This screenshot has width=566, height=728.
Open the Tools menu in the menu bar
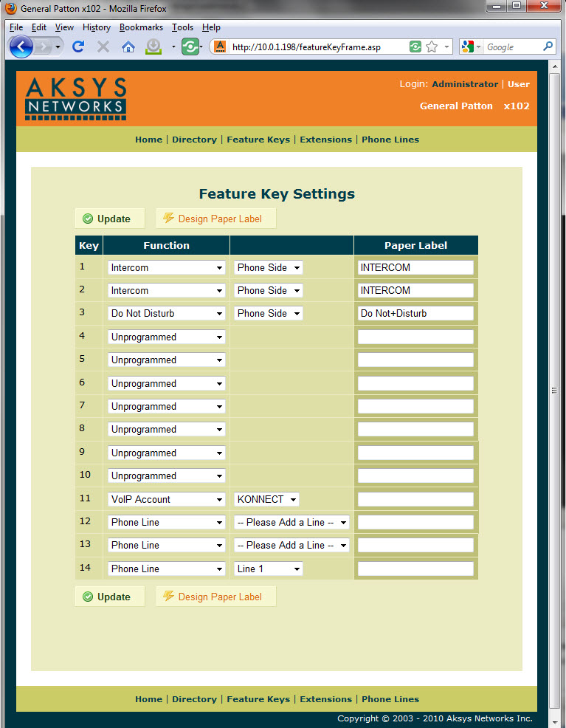182,27
